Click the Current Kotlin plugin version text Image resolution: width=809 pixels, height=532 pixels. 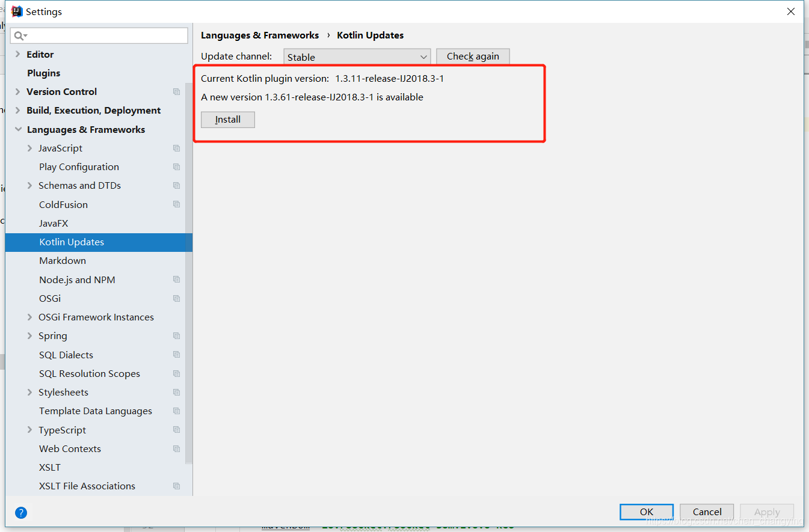322,79
